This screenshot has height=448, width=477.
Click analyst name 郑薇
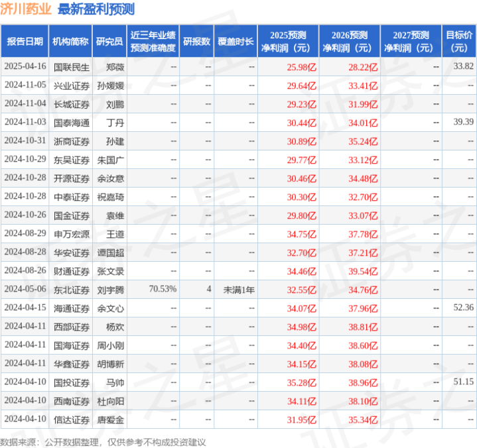[x=115, y=67]
